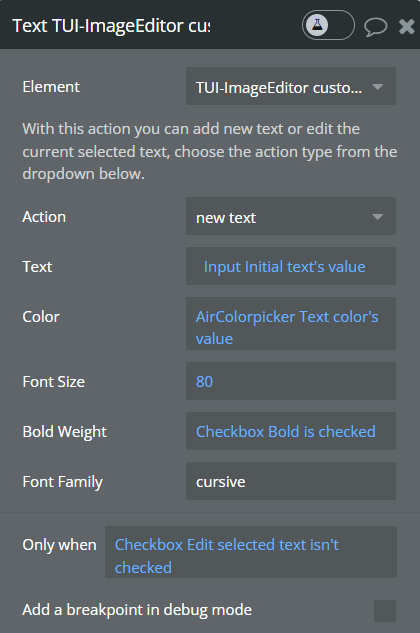The height and width of the screenshot is (633, 420).
Task: Click the panel title Text TUI-ImageEditor
Action: [x=111, y=26]
